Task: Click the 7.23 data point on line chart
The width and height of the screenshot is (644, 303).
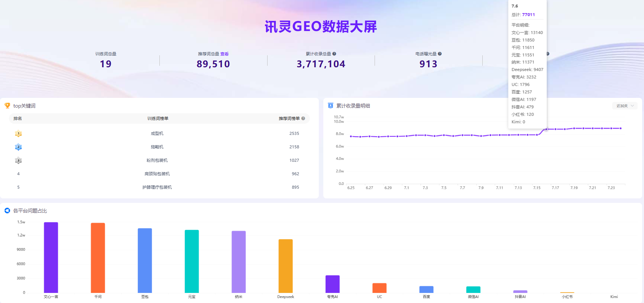Action: (611, 129)
